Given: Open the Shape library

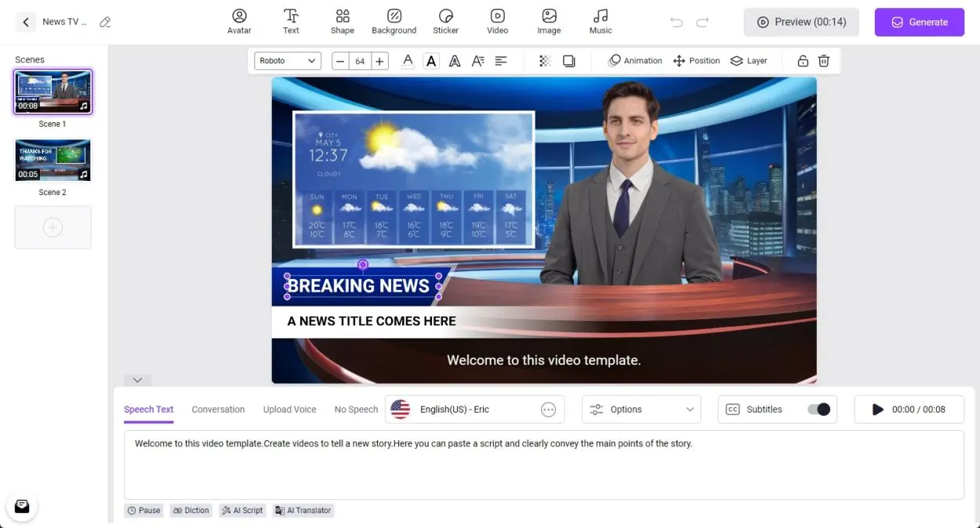Looking at the screenshot, I should click(x=342, y=21).
